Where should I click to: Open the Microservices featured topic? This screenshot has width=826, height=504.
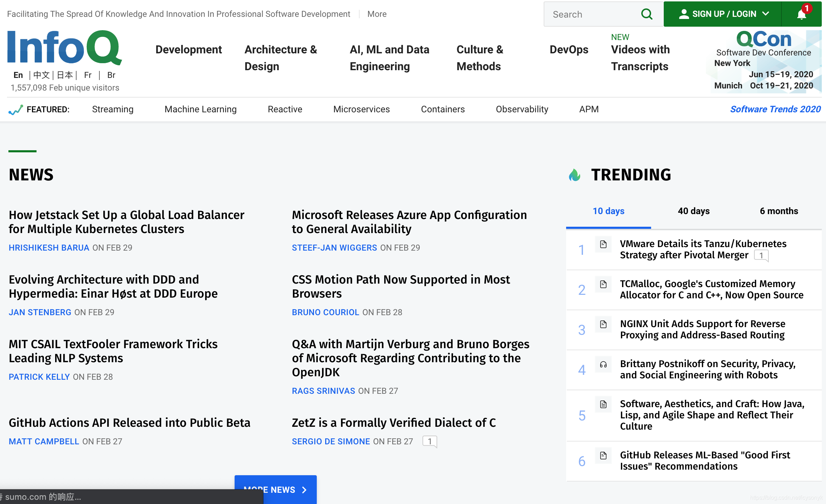click(361, 109)
